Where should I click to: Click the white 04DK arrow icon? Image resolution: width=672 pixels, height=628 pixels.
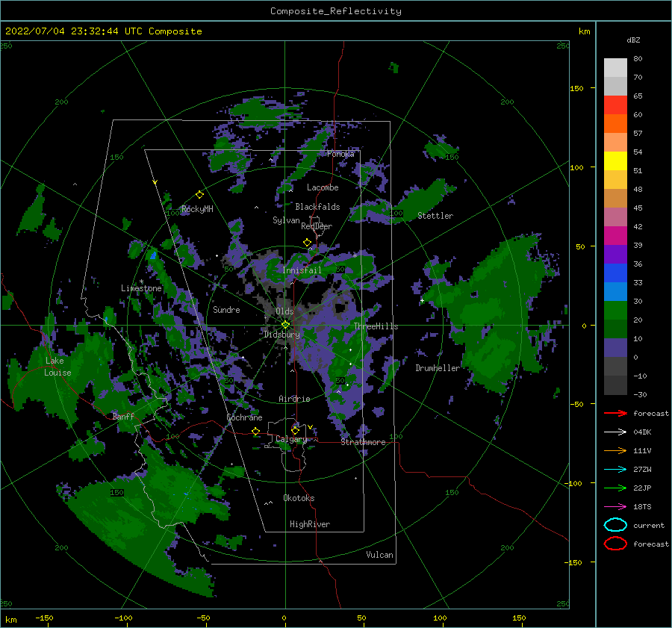point(615,432)
